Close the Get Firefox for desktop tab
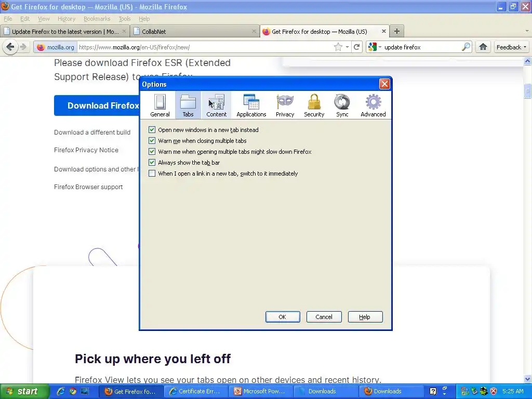Image resolution: width=532 pixels, height=399 pixels. click(384, 31)
